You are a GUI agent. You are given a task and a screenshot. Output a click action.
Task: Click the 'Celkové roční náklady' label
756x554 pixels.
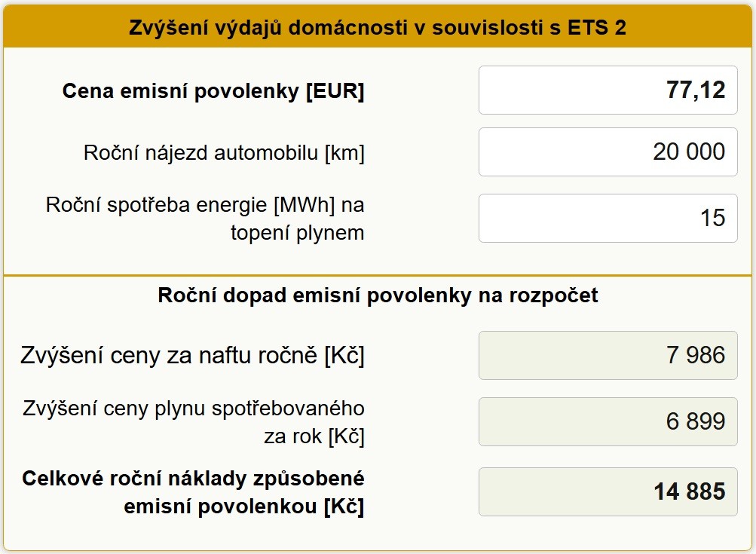point(193,478)
